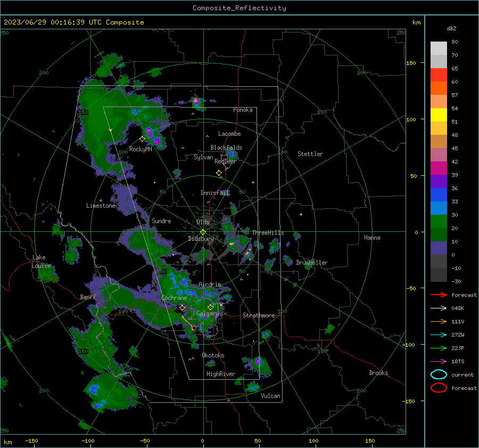479x448 pixels.
Task: Click the RedDeer label
Action: click(226, 161)
